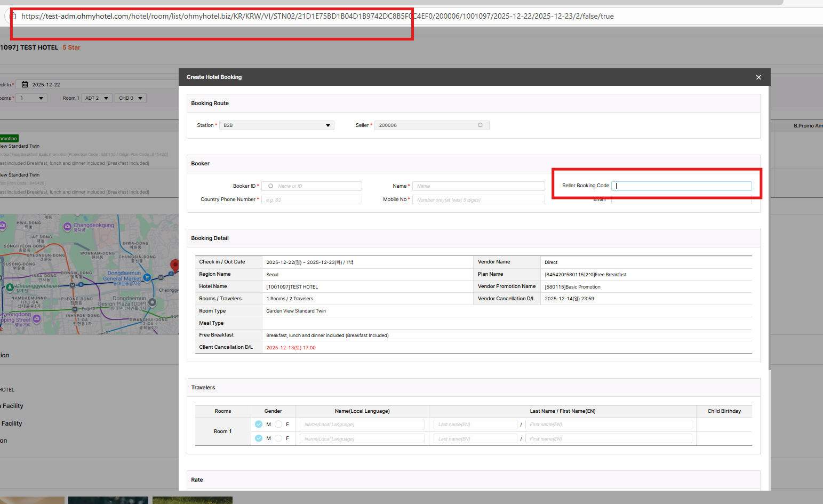The width and height of the screenshot is (823, 504).
Task: Click the Booker ID search icon
Action: pos(270,186)
